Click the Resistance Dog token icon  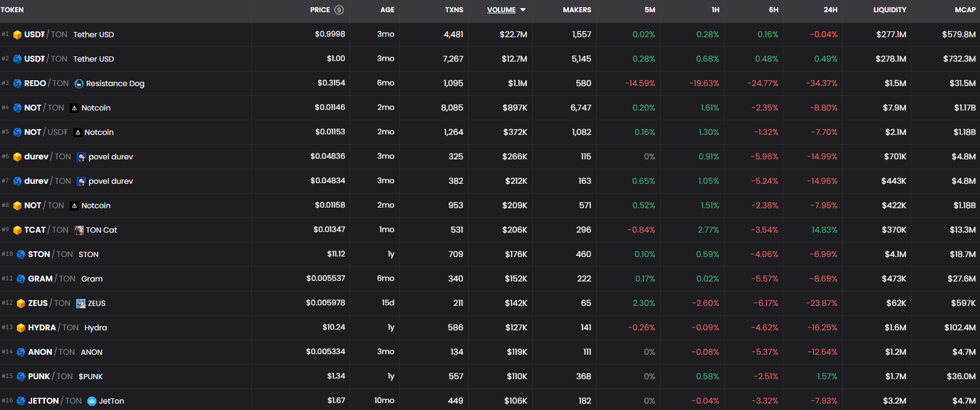coord(79,84)
